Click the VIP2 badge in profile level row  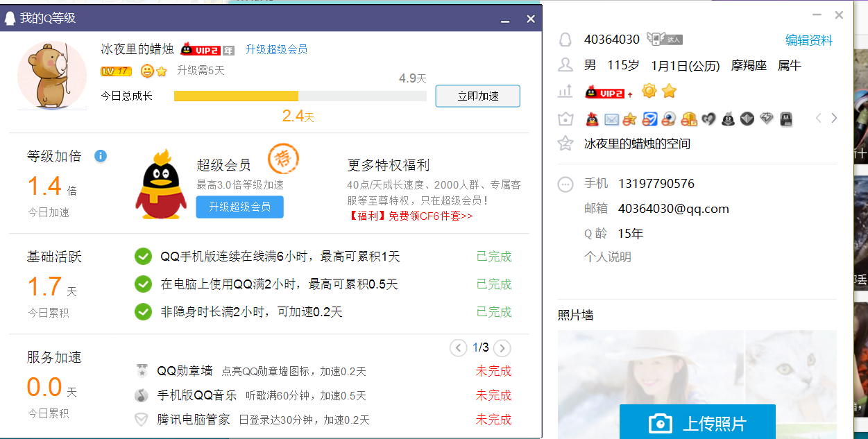click(x=605, y=92)
